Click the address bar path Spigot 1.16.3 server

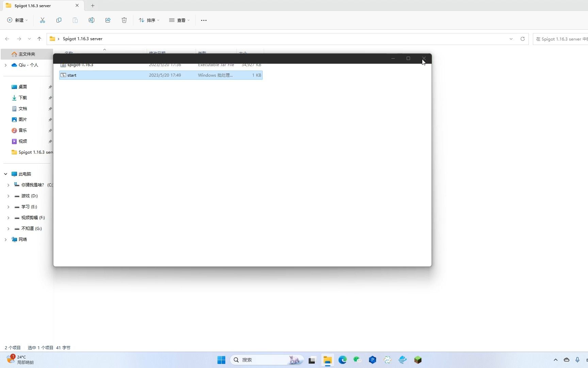coord(83,39)
